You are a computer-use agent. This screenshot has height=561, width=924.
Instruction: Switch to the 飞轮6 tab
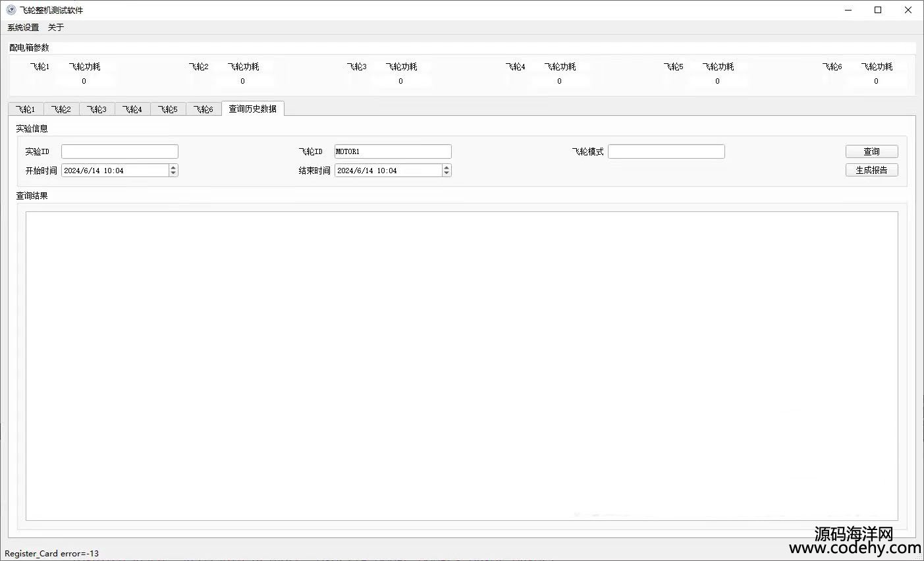[x=204, y=109]
